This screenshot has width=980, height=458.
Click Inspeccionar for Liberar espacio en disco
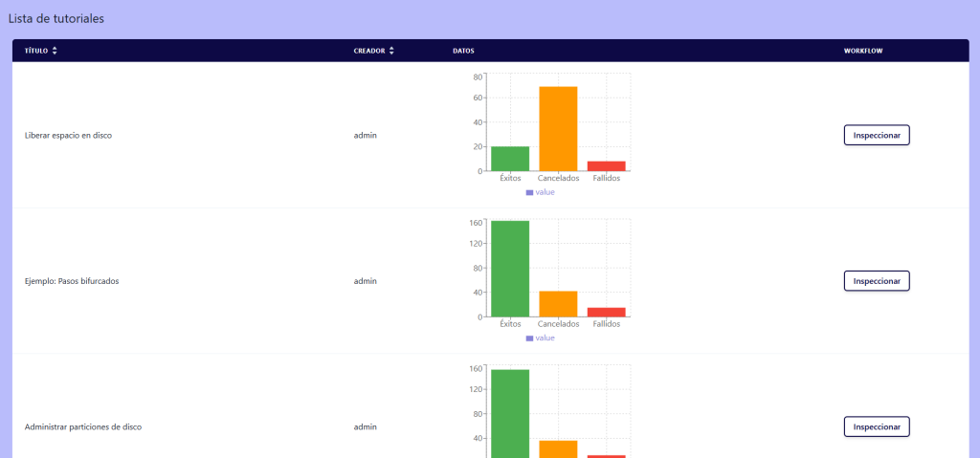click(x=876, y=135)
